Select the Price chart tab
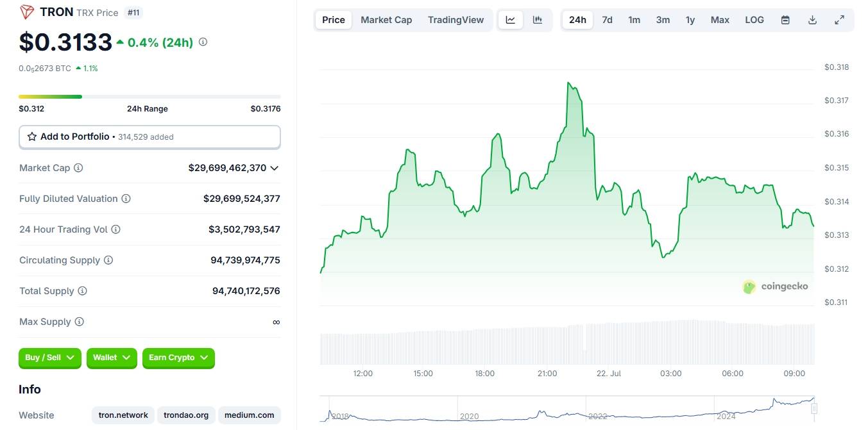The image size is (868, 430). pyautogui.click(x=334, y=20)
